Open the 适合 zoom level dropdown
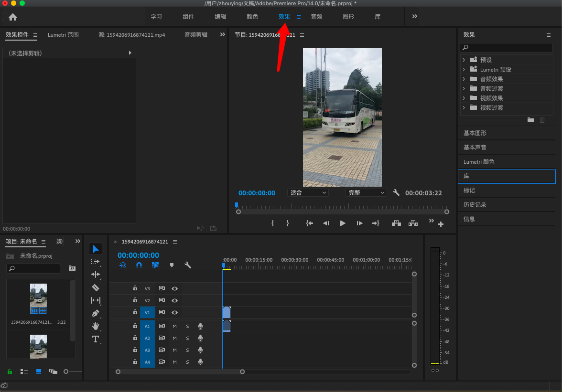Image resolution: width=562 pixels, height=392 pixels. pyautogui.click(x=308, y=193)
